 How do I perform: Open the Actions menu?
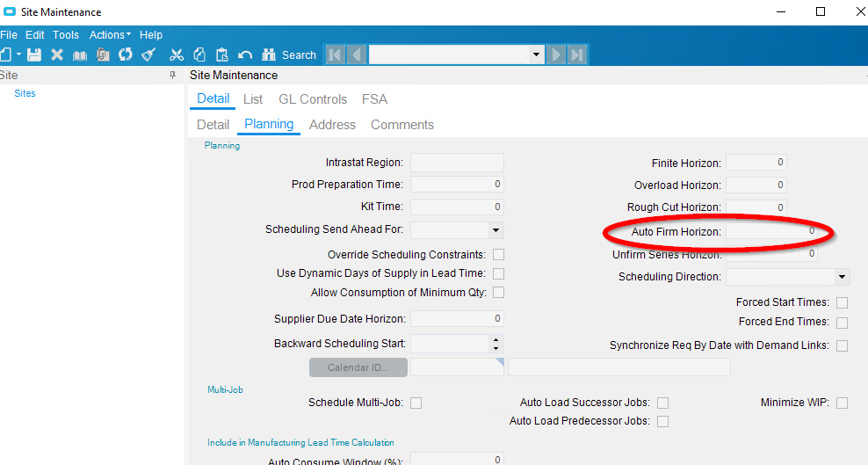[x=110, y=35]
